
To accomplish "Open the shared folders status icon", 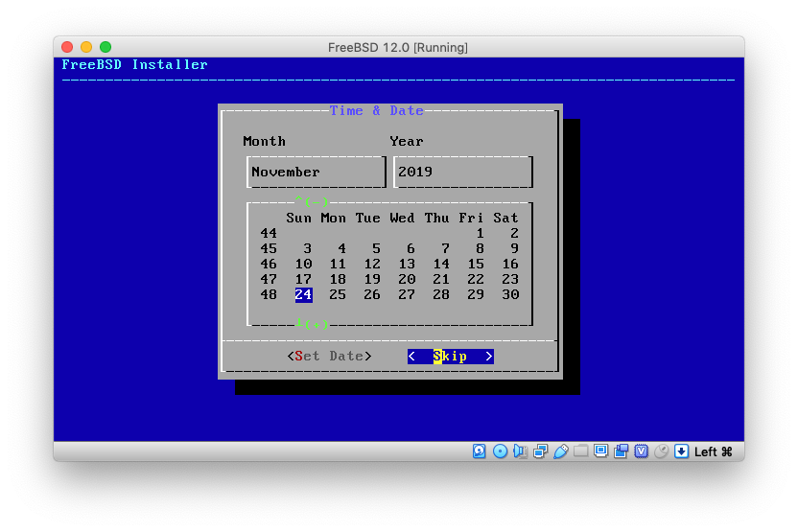I will pyautogui.click(x=581, y=451).
